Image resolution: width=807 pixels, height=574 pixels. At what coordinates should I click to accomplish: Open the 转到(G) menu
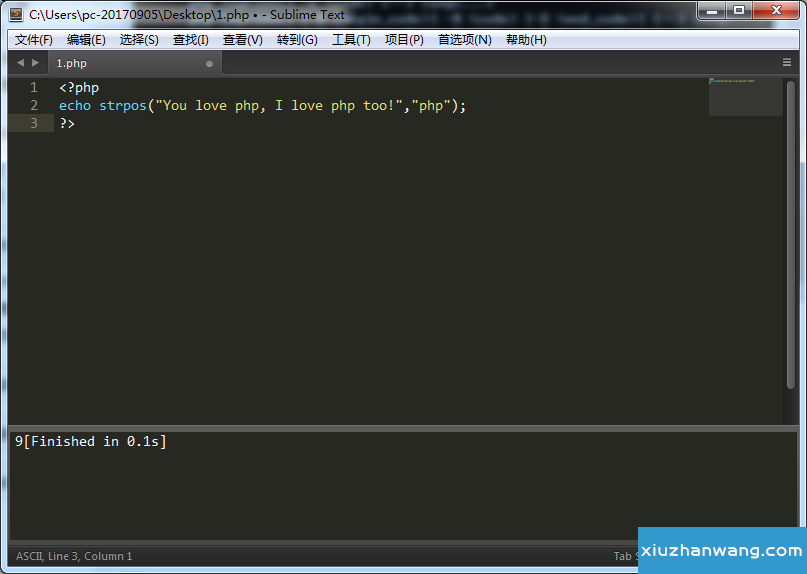coord(297,40)
